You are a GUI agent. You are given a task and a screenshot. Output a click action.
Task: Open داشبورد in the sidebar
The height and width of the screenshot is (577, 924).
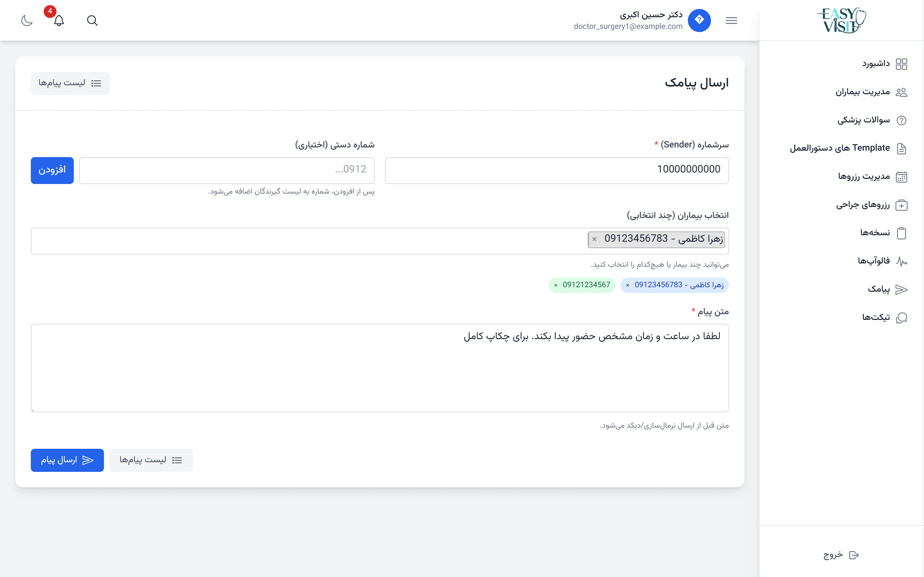pyautogui.click(x=876, y=64)
